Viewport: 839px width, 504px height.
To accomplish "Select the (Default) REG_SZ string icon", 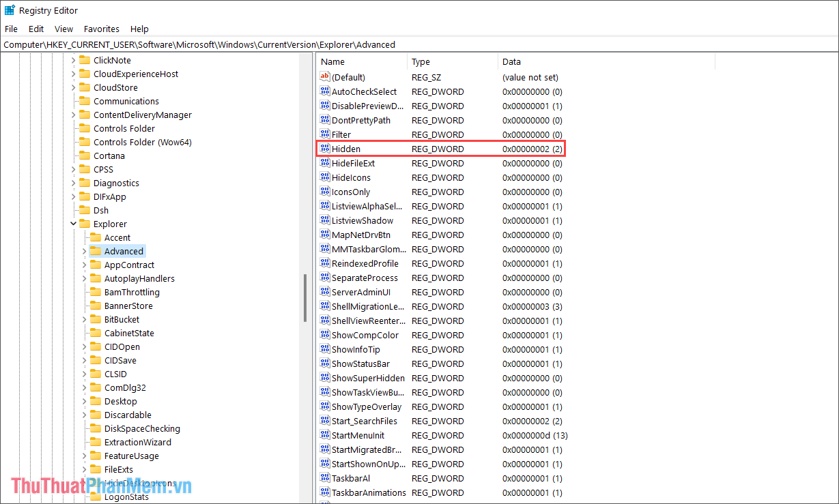I will pyautogui.click(x=326, y=76).
